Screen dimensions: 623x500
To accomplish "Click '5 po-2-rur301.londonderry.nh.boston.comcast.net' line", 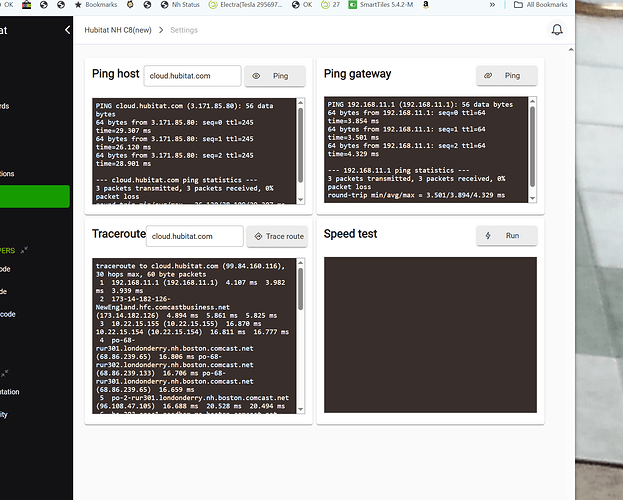I will pyautogui.click(x=194, y=398).
